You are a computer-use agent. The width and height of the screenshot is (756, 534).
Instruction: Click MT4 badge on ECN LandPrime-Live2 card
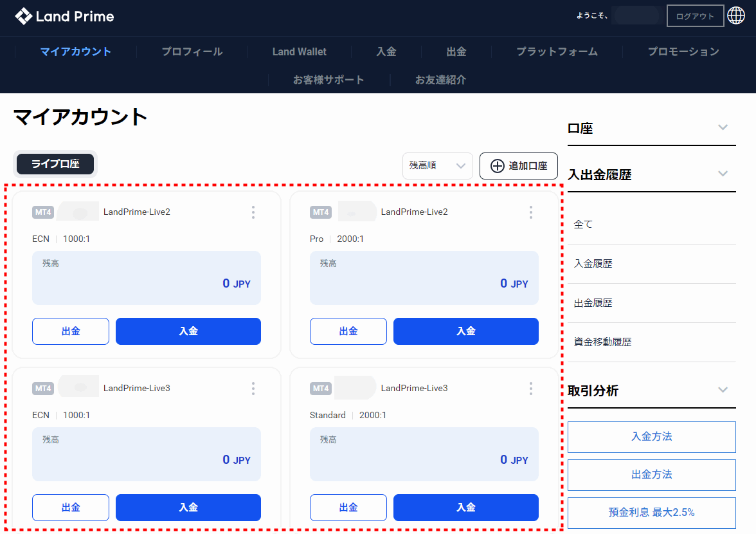pyautogui.click(x=43, y=212)
